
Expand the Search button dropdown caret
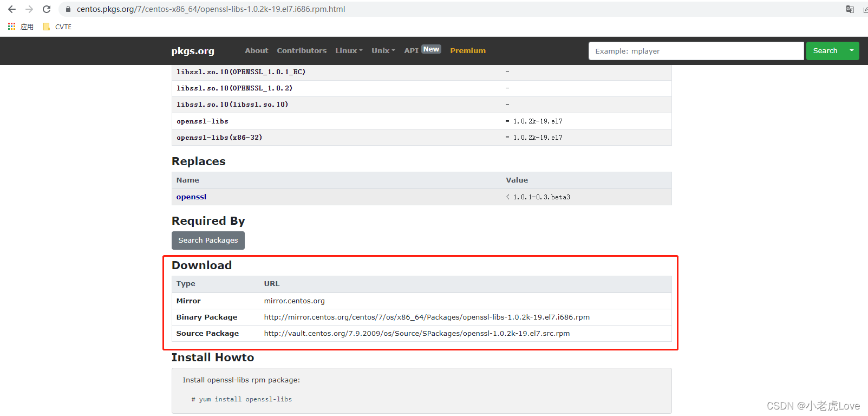point(852,51)
